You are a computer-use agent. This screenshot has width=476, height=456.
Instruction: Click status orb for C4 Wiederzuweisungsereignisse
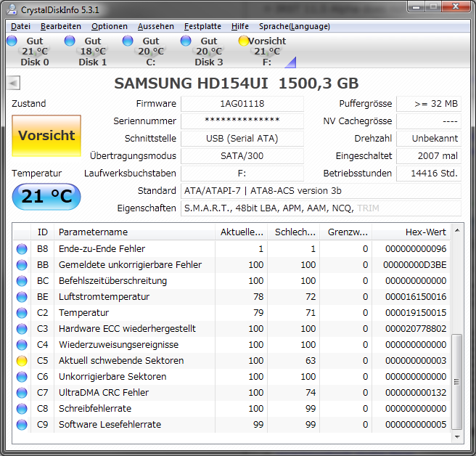(22, 344)
